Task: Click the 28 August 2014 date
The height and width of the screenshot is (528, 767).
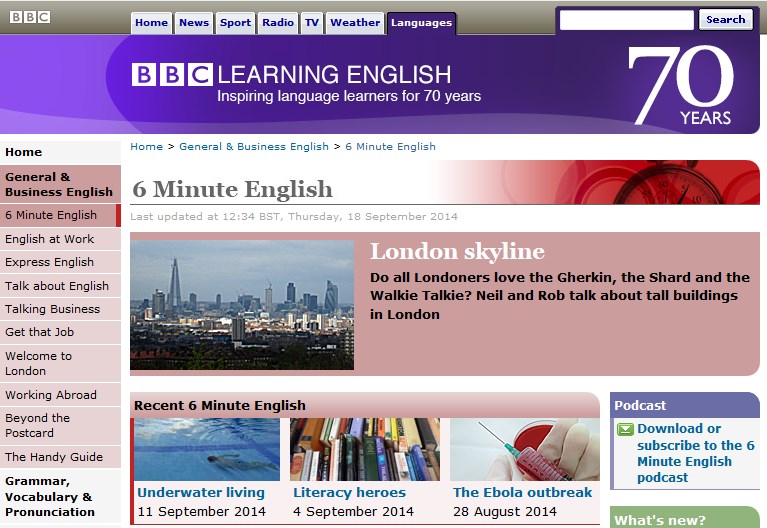Action: [505, 512]
